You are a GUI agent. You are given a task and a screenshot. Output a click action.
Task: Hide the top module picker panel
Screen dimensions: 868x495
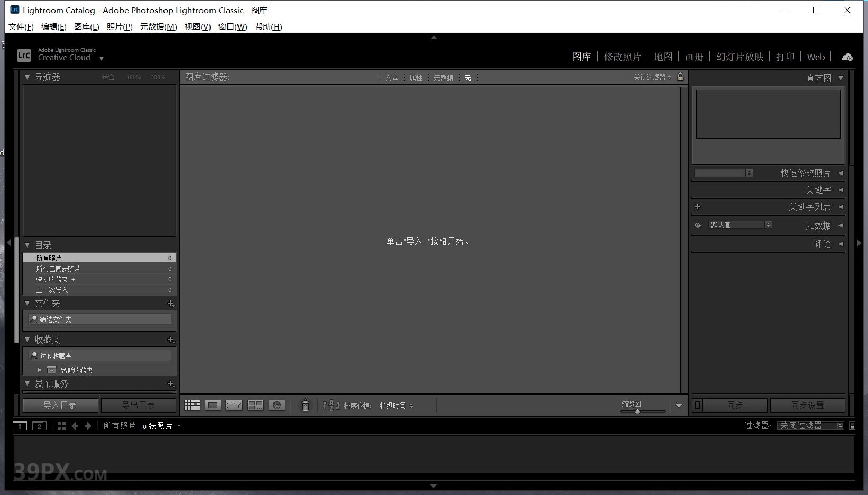(434, 38)
